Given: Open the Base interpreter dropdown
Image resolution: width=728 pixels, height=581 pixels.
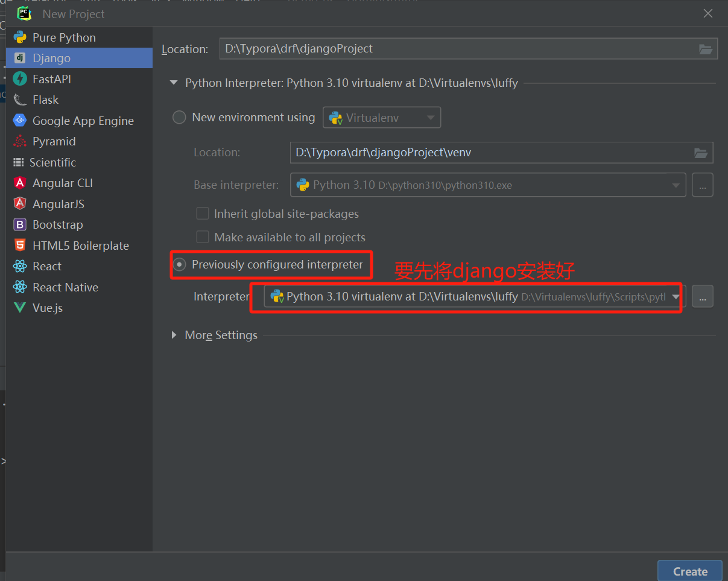Looking at the screenshot, I should point(488,185).
